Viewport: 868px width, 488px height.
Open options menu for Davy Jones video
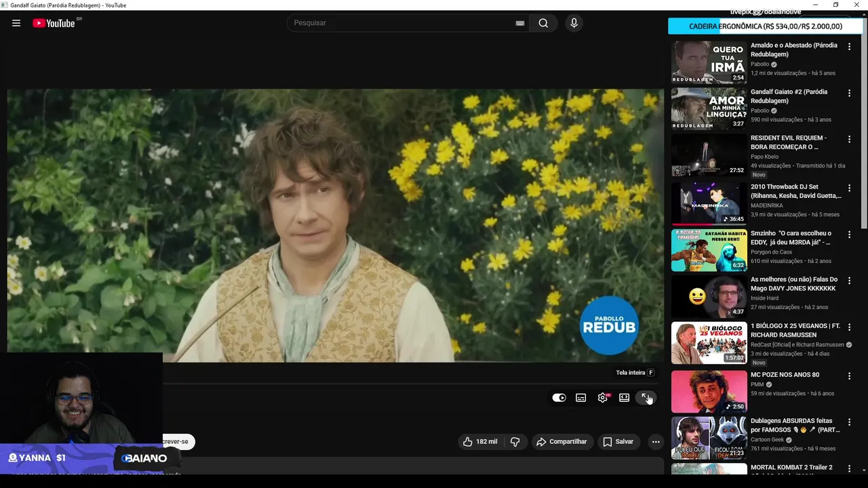tap(849, 281)
